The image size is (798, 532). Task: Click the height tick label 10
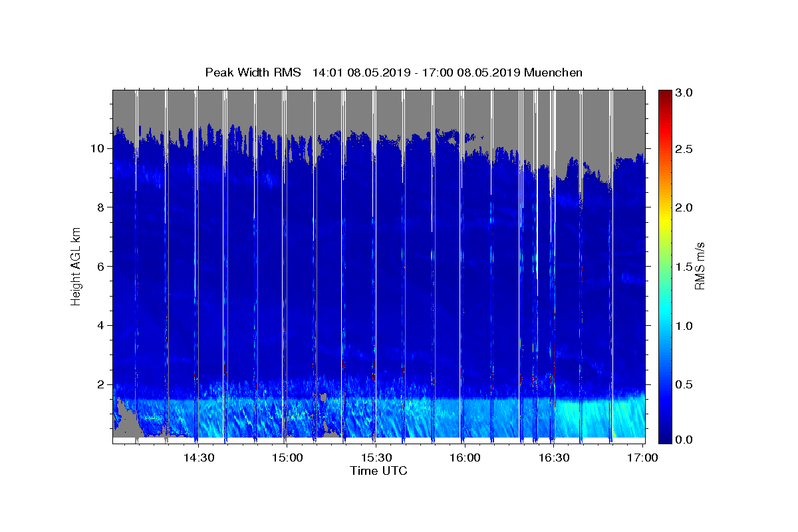tap(97, 148)
